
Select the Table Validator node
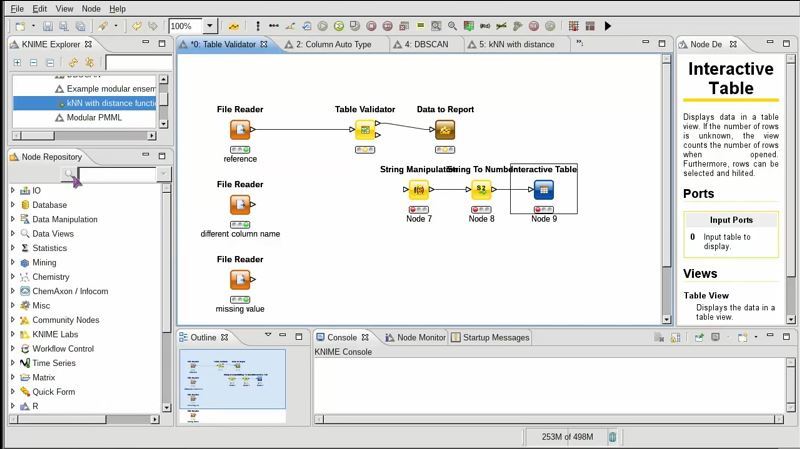pyautogui.click(x=365, y=130)
